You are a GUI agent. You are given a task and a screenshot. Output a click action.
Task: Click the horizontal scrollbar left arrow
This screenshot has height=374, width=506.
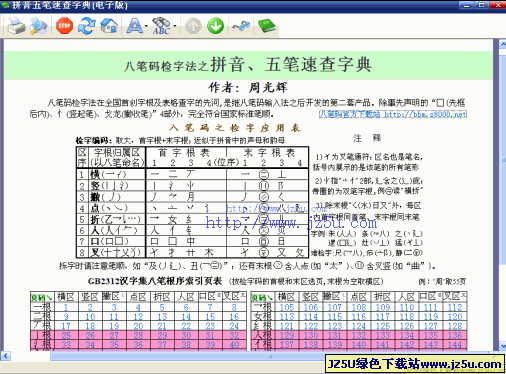(x=5, y=356)
